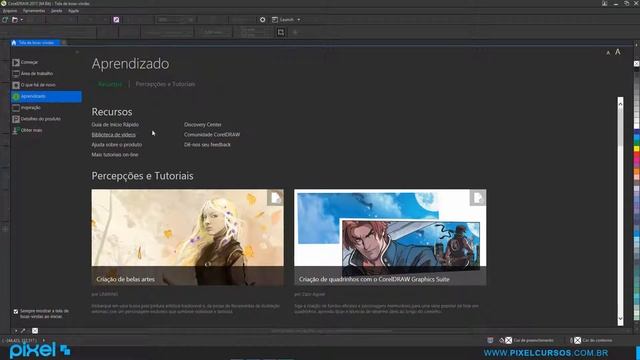This screenshot has width=640, height=360.
Task: Click the crop frame icon on property bar
Action: coord(281,32)
